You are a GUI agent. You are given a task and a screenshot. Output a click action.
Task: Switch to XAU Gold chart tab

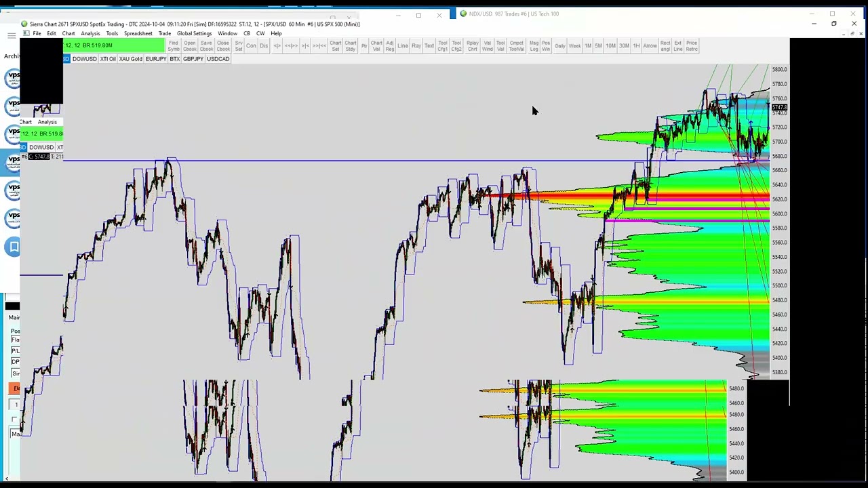pos(131,59)
